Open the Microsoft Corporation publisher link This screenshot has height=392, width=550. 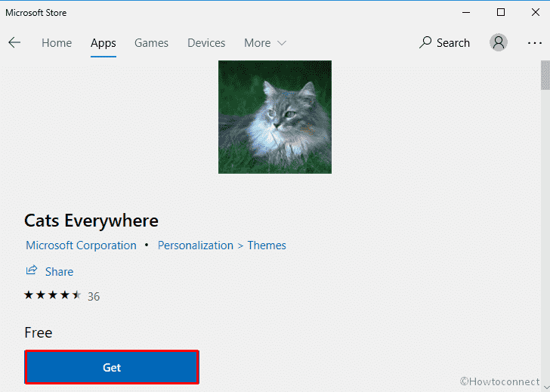point(81,245)
